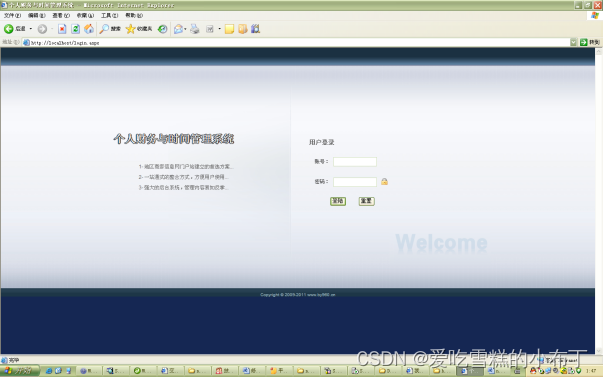Expand the address bar dropdown arrow

pos(574,42)
